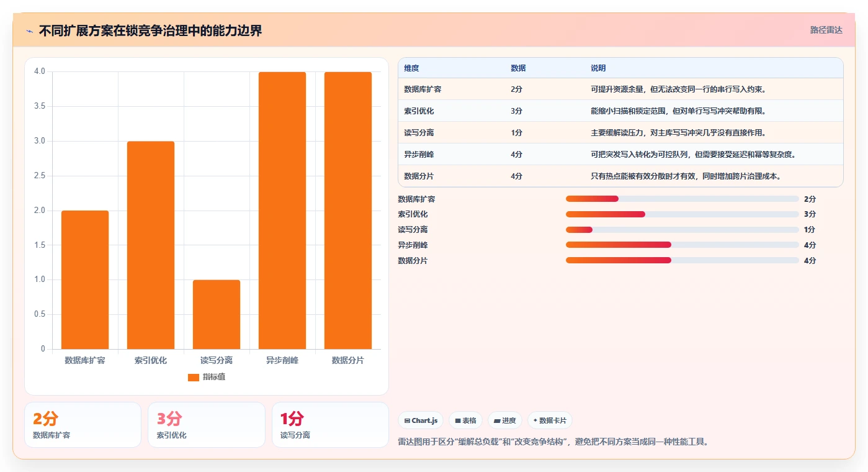The image size is (868, 472).
Task: Click the 1分 value right of the 读写分离 progress bar
Action: coord(810,230)
